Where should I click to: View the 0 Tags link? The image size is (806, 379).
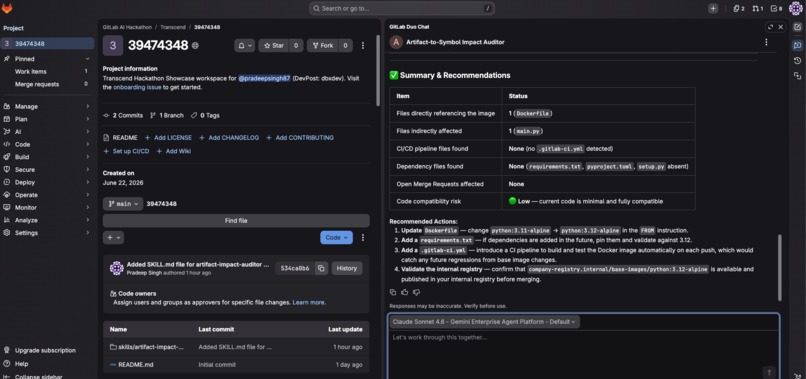click(x=205, y=115)
